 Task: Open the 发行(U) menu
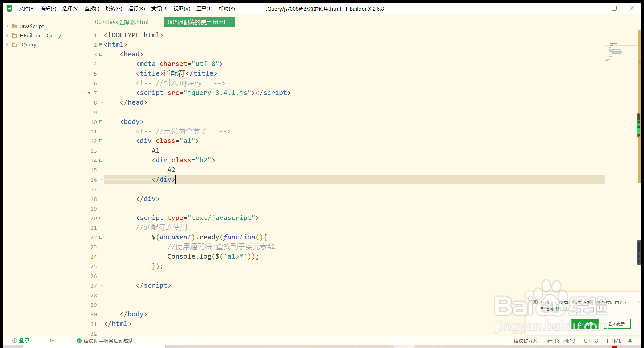[x=159, y=9]
